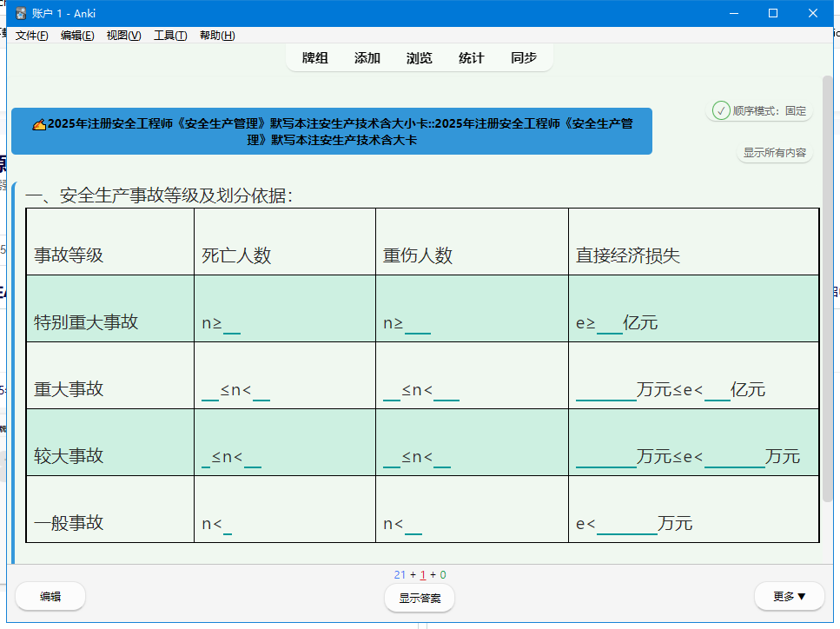Click the 特别重大事故 serious injury blank
This screenshot has width=840, height=629.
(x=417, y=326)
